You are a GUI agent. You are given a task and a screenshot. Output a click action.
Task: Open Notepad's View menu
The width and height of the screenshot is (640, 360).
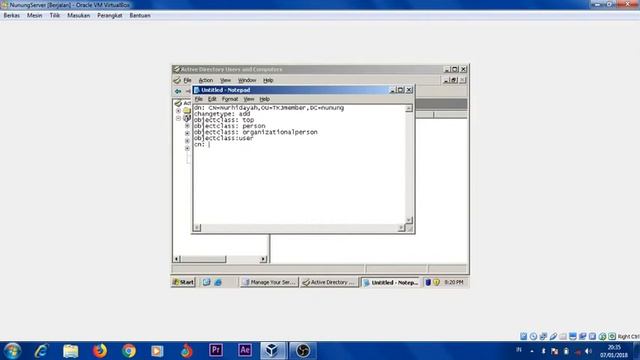(x=249, y=99)
